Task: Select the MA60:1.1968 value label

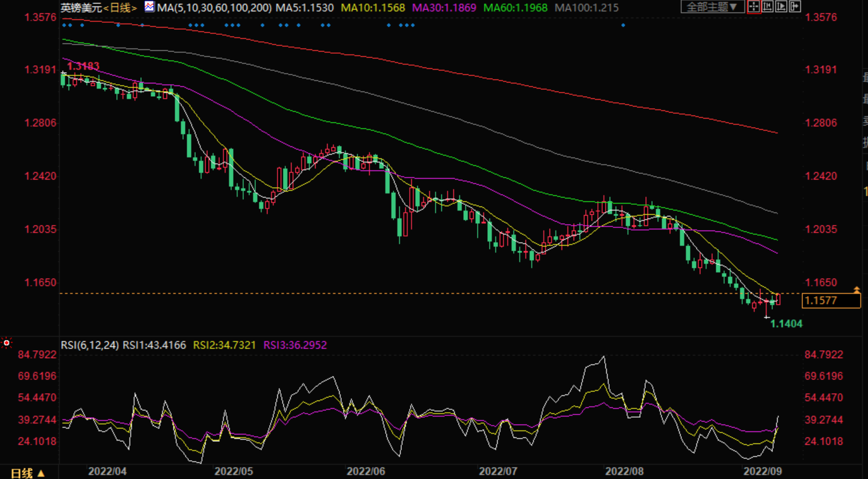Action: pyautogui.click(x=515, y=8)
